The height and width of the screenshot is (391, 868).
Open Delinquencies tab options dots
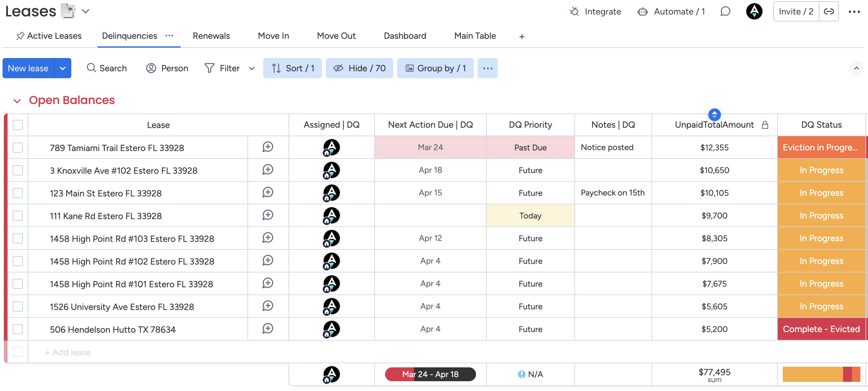[169, 36]
